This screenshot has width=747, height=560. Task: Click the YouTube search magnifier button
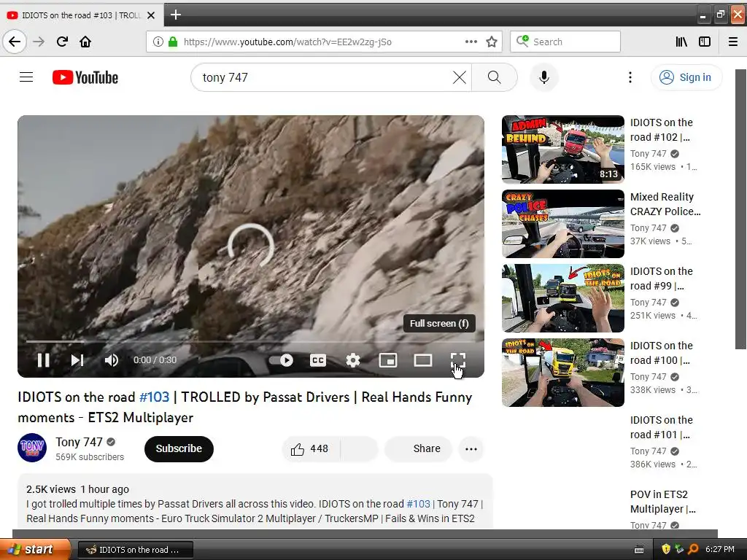[x=494, y=77]
